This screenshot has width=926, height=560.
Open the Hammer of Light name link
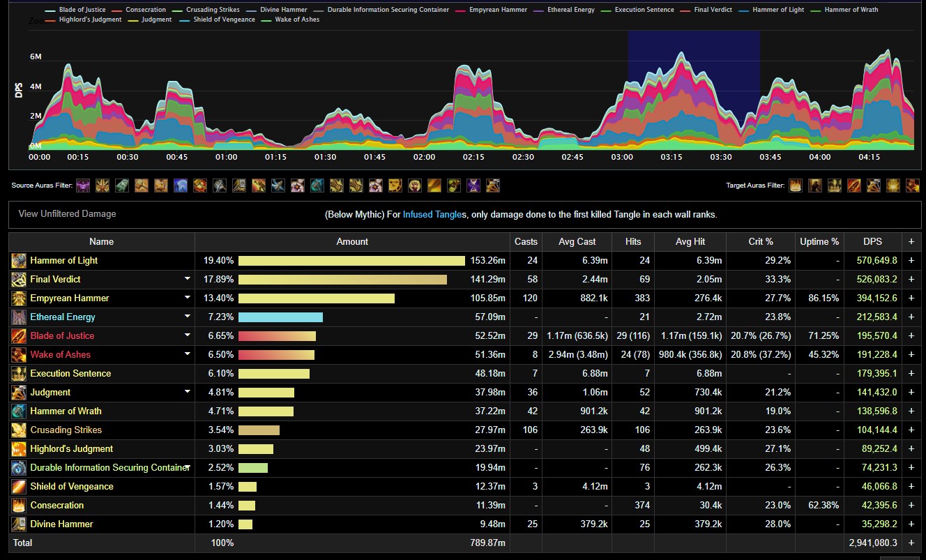(x=64, y=260)
